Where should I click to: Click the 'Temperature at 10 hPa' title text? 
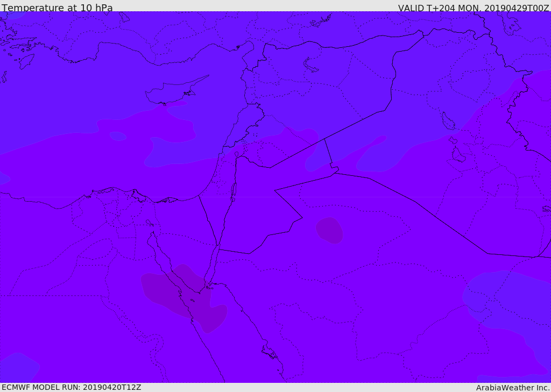pyautogui.click(x=57, y=7)
